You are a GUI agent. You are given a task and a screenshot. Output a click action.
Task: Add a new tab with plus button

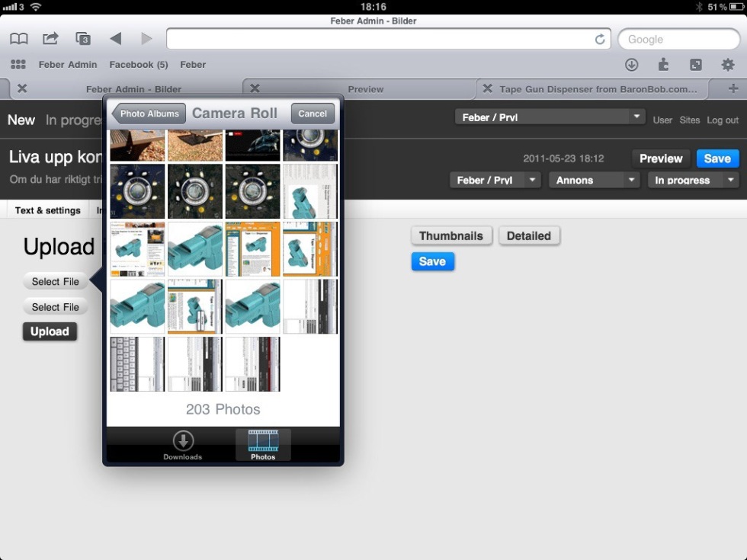coord(733,88)
